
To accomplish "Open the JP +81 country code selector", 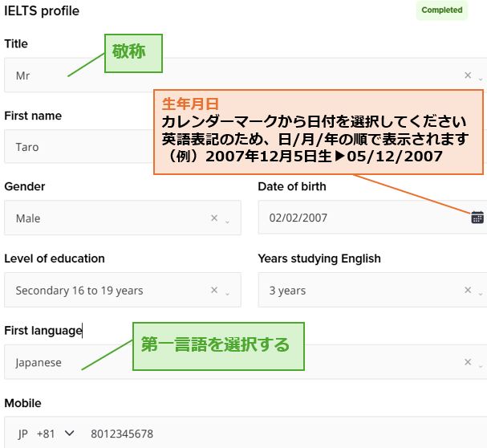I will point(46,434).
